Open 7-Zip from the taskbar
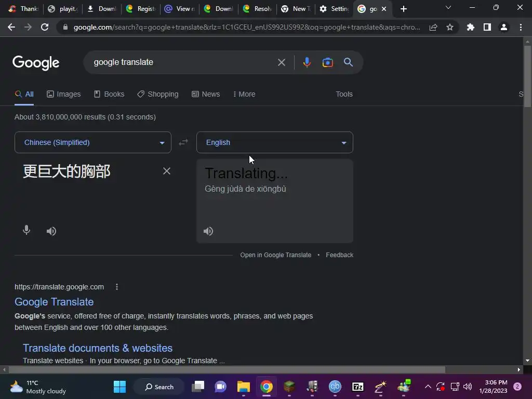 coord(358,387)
